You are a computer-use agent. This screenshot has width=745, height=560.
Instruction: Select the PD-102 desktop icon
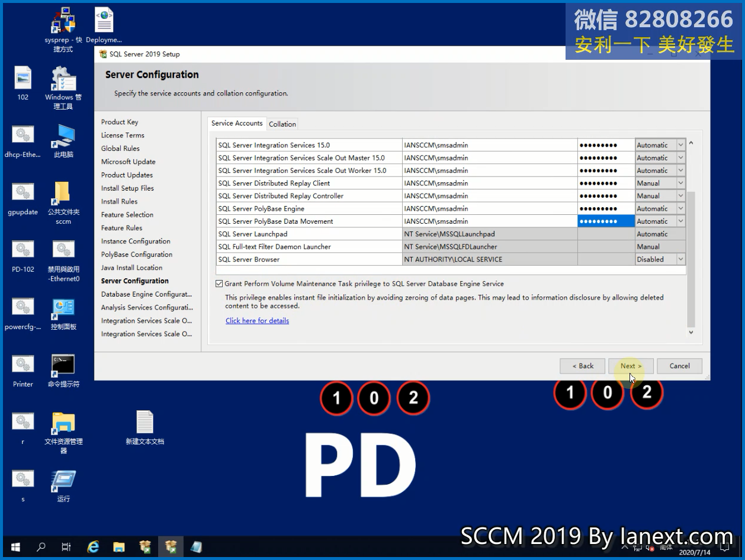click(23, 256)
